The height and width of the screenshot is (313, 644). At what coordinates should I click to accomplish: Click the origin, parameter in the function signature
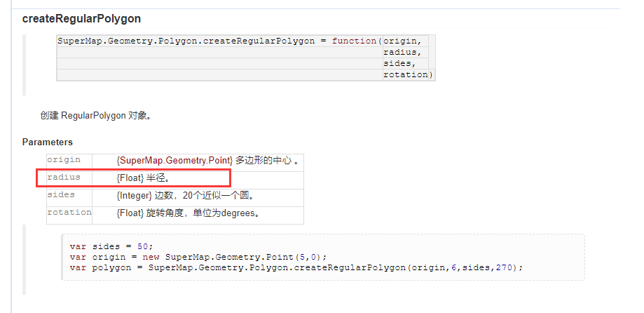(402, 41)
